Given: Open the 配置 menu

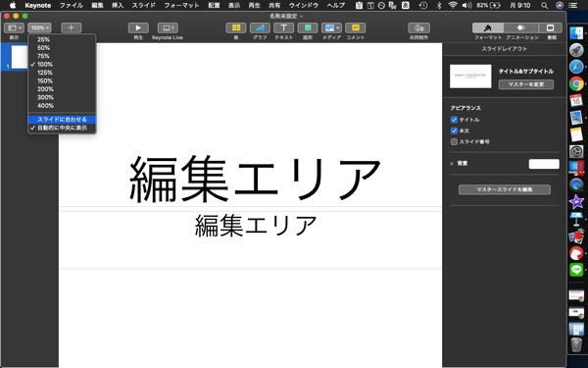Looking at the screenshot, I should tap(214, 5).
